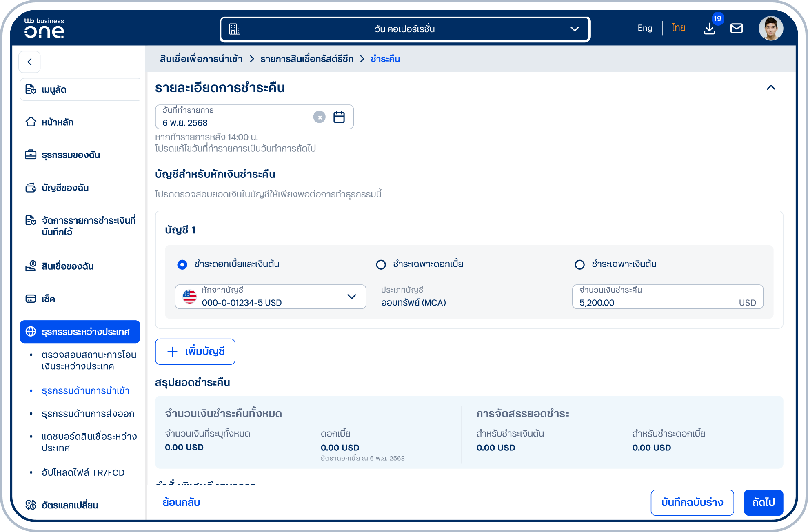This screenshot has height=532, width=808.
Task: Switch language to Eng
Action: (x=645, y=28)
